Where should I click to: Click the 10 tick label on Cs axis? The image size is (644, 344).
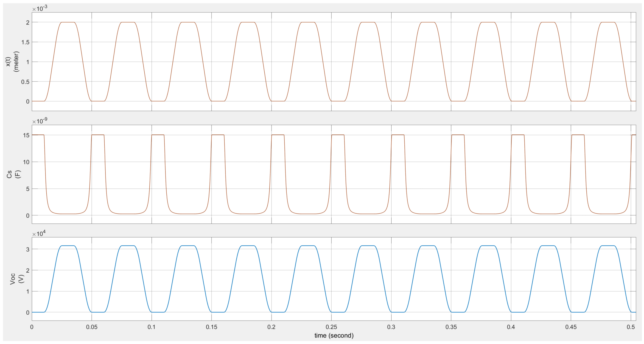coord(26,162)
